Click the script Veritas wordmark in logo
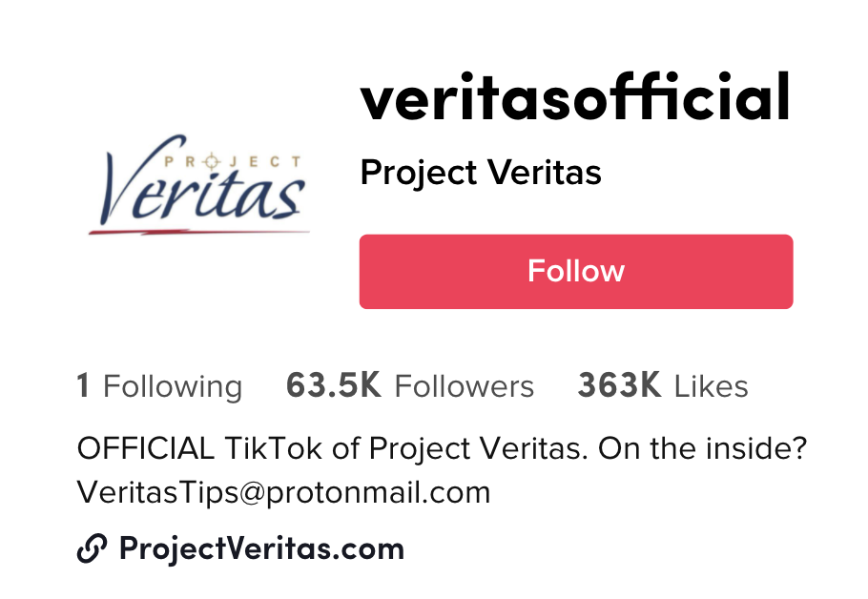The width and height of the screenshot is (868, 599). tap(202, 183)
